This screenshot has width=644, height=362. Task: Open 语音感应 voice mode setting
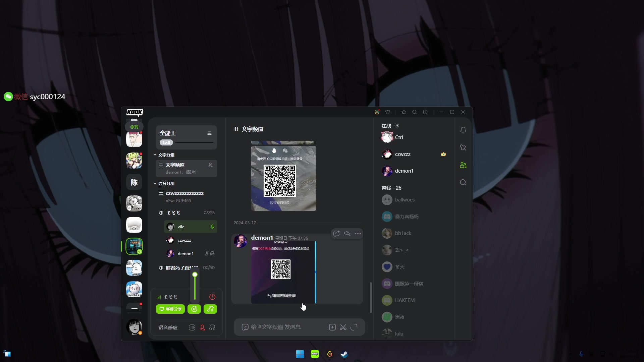168,327
